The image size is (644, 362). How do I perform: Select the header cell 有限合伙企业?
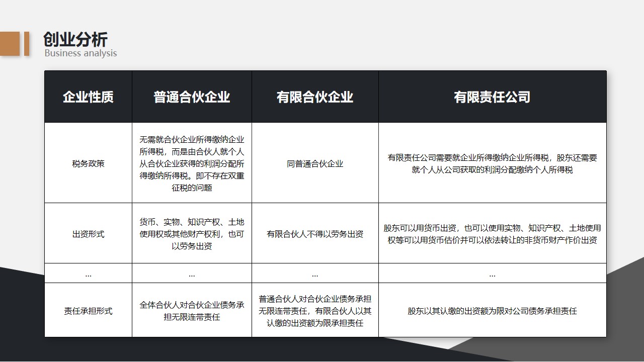click(315, 97)
